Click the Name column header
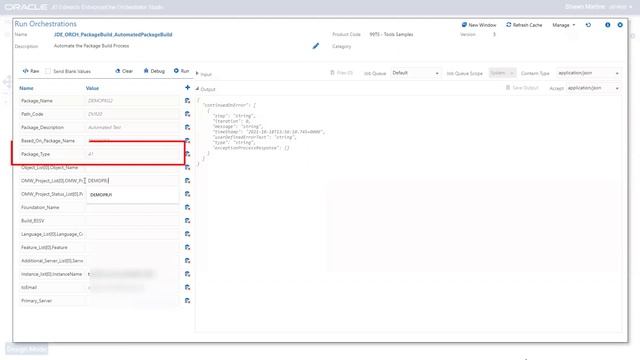640x360 pixels. click(x=27, y=88)
